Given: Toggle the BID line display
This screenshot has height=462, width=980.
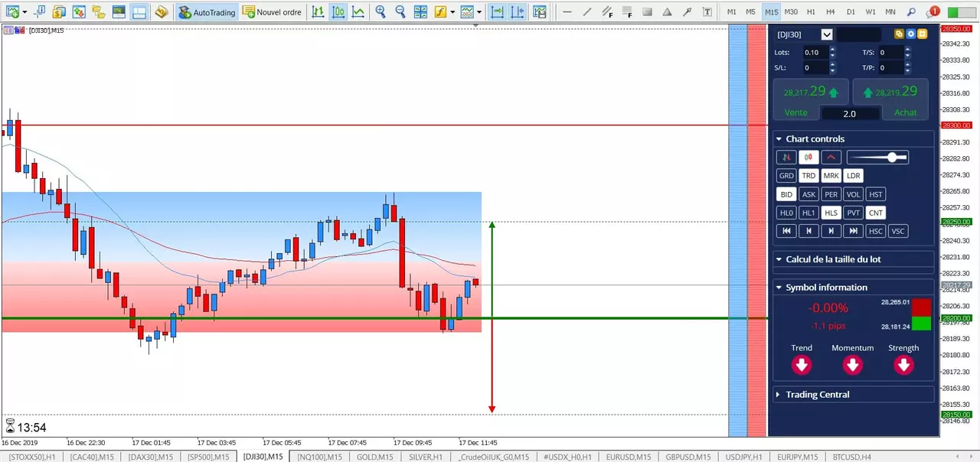Looking at the screenshot, I should click(786, 194).
